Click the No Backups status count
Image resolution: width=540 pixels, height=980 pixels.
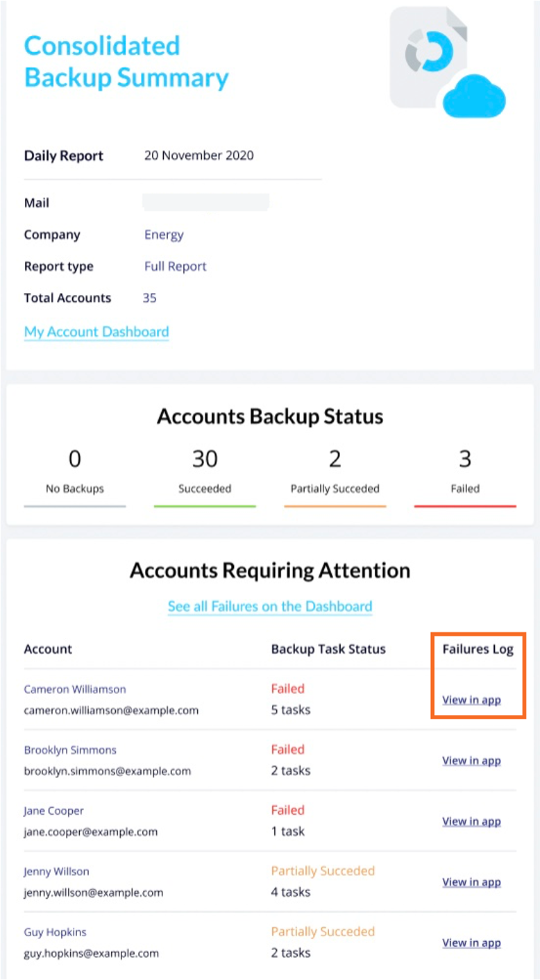[x=74, y=458]
